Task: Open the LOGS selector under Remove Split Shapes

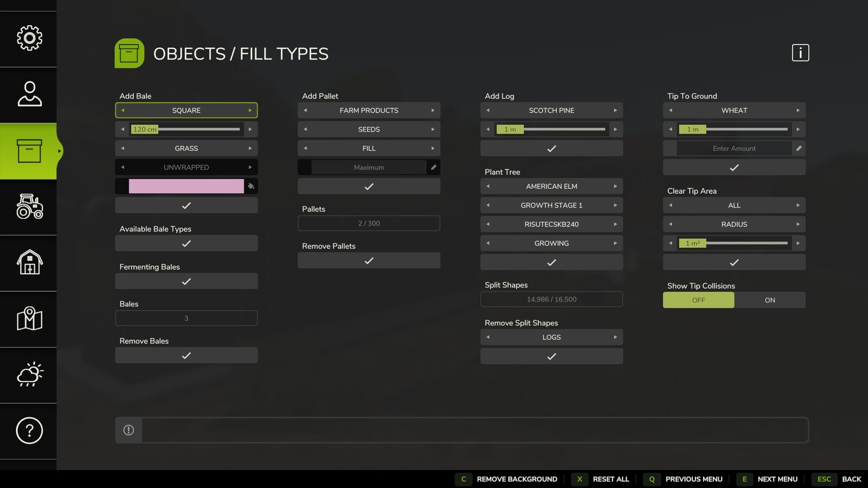Action: click(551, 337)
